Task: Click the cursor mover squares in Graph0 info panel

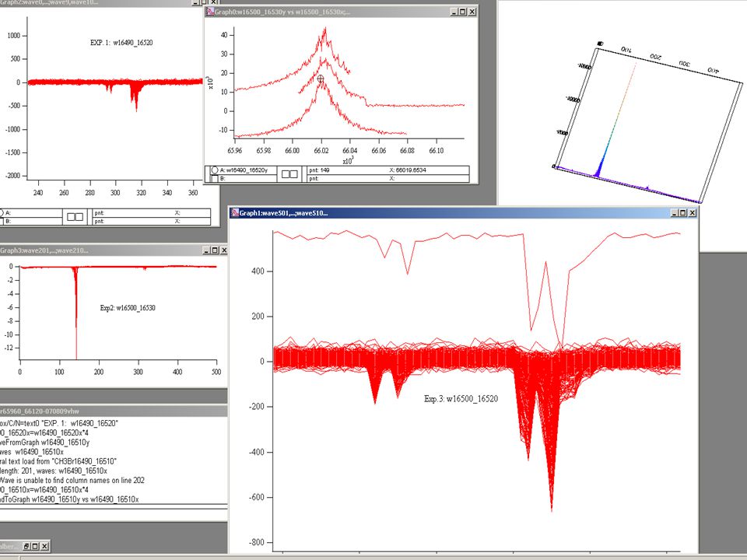Action: [289, 174]
